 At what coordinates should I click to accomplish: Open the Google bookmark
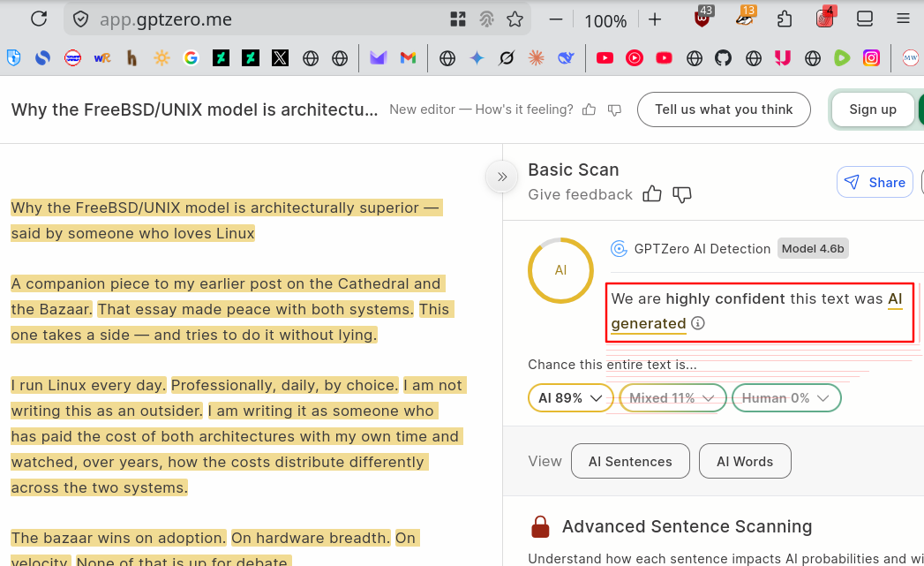pyautogui.click(x=191, y=57)
